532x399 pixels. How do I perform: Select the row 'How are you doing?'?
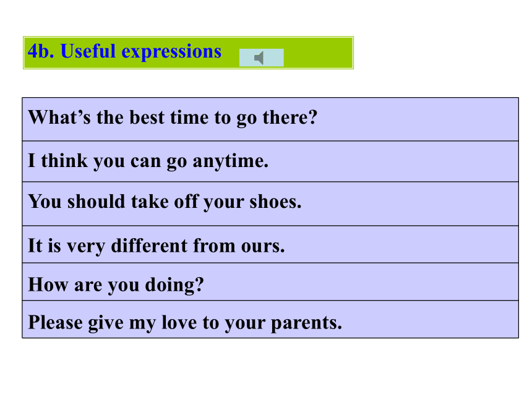pyautogui.click(x=270, y=281)
